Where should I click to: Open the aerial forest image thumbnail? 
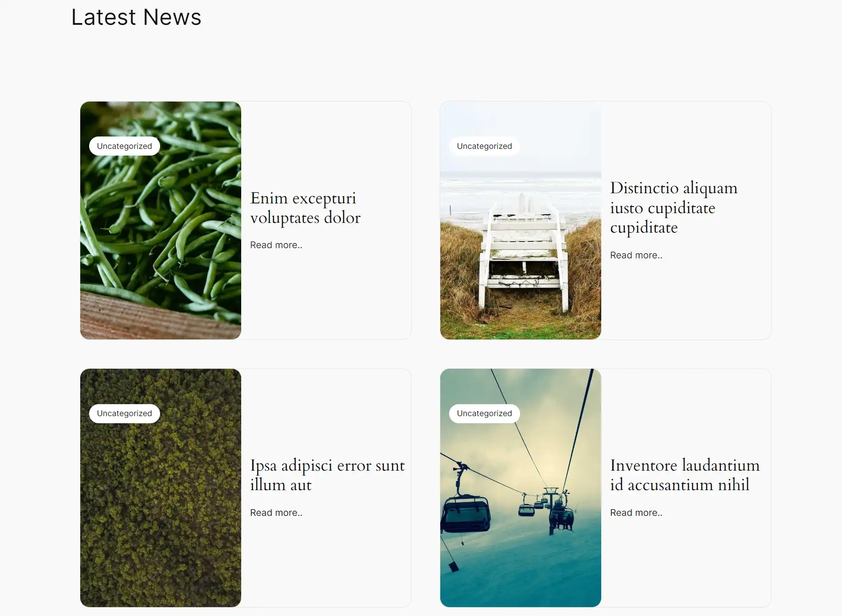click(x=161, y=487)
